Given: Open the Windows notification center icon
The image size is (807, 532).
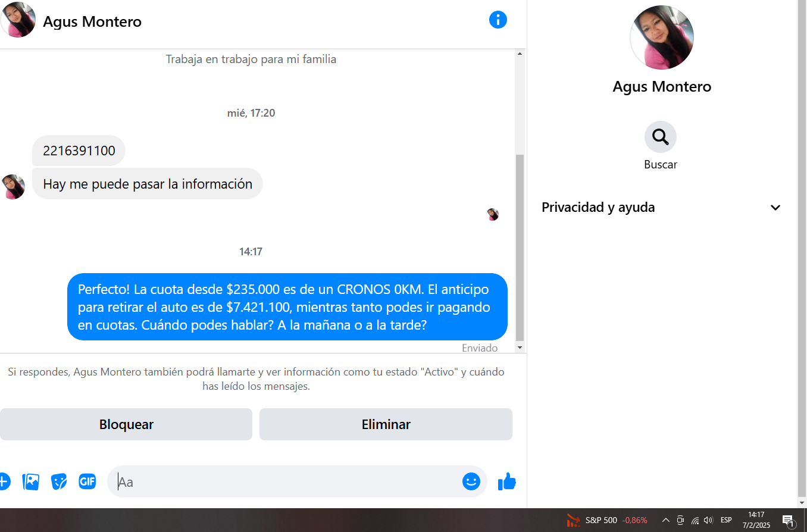Looking at the screenshot, I should pyautogui.click(x=789, y=521).
